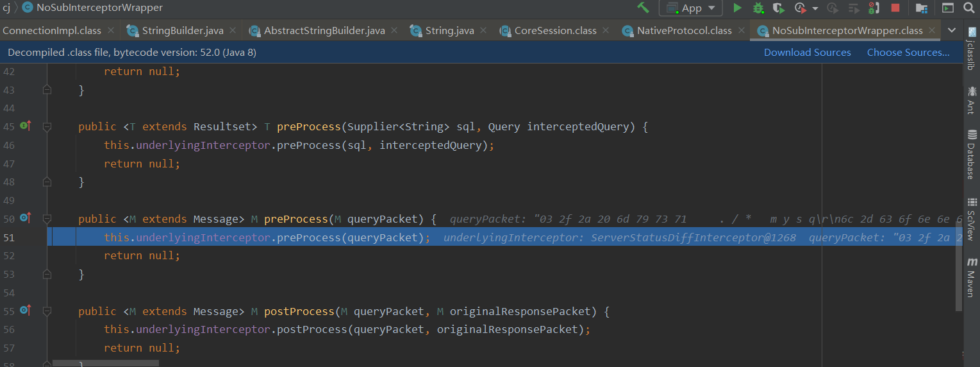This screenshot has height=367, width=980.
Task: Collapse the fold marker at line 50
Action: (x=47, y=219)
